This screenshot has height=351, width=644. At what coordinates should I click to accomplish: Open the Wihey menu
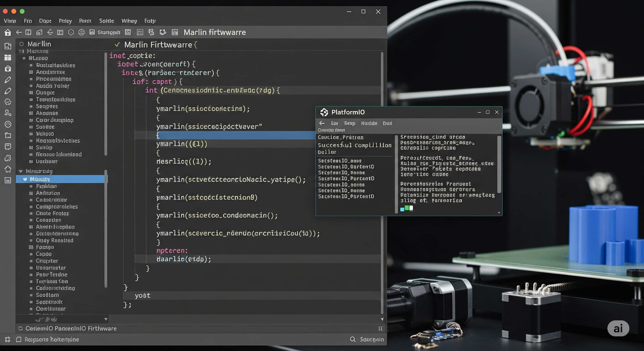(x=129, y=21)
